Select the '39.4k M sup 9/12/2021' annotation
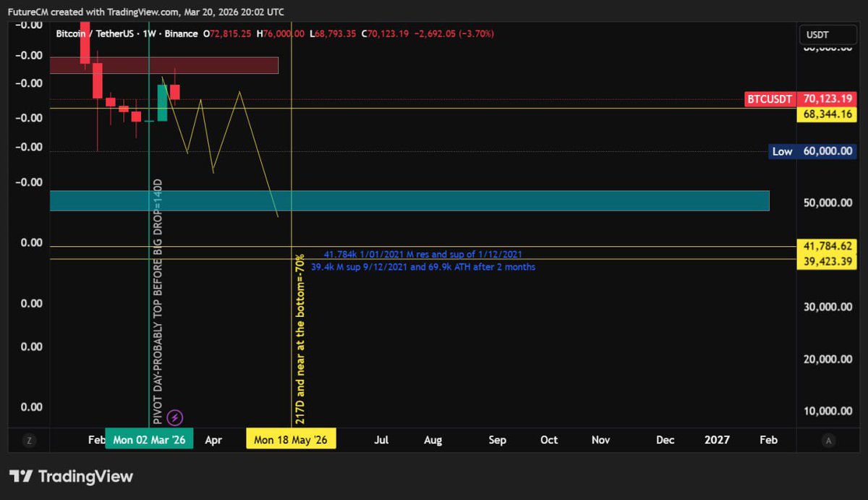 click(x=423, y=267)
